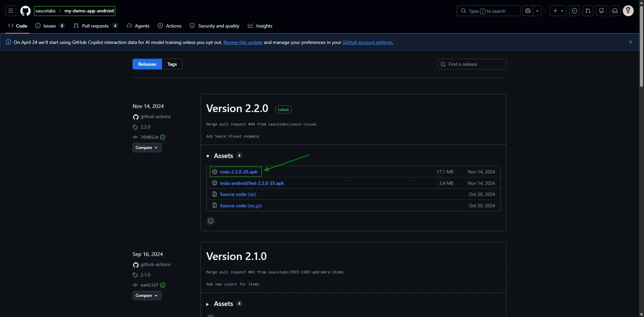Click the 2.1.0 tag link

(145, 275)
